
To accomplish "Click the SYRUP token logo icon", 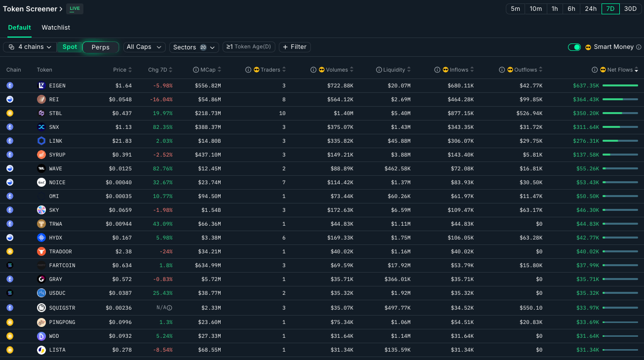I will click(41, 155).
